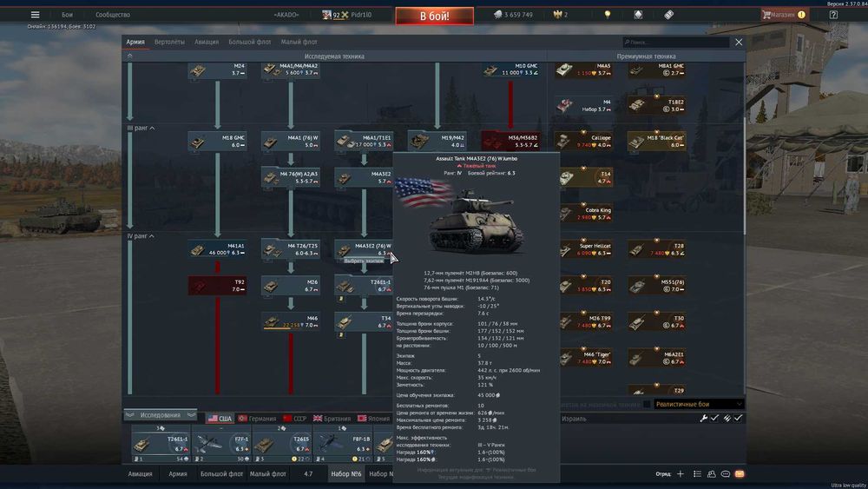Focus the Поиск search field

[676, 42]
